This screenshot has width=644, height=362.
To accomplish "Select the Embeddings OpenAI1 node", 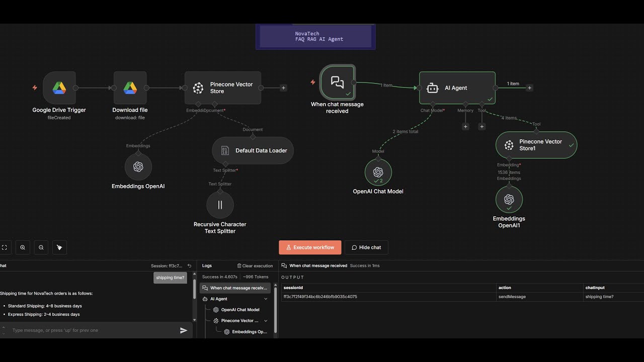I will [x=509, y=199].
